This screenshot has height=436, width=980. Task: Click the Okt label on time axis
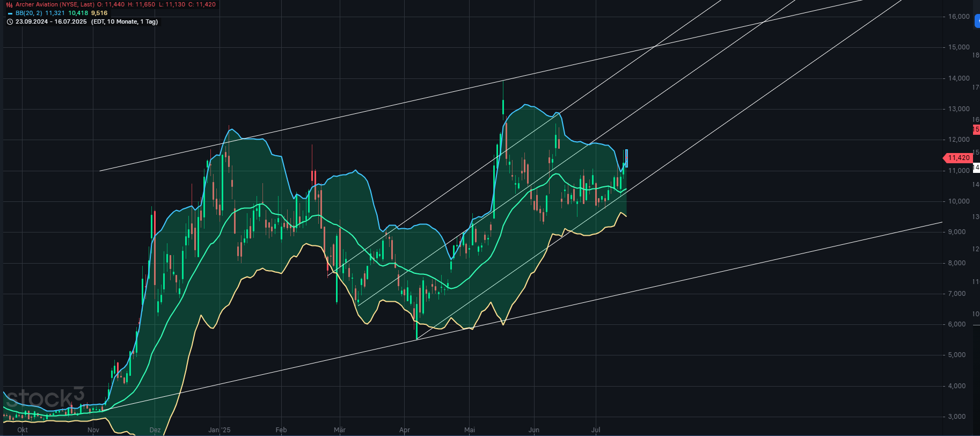(23, 430)
